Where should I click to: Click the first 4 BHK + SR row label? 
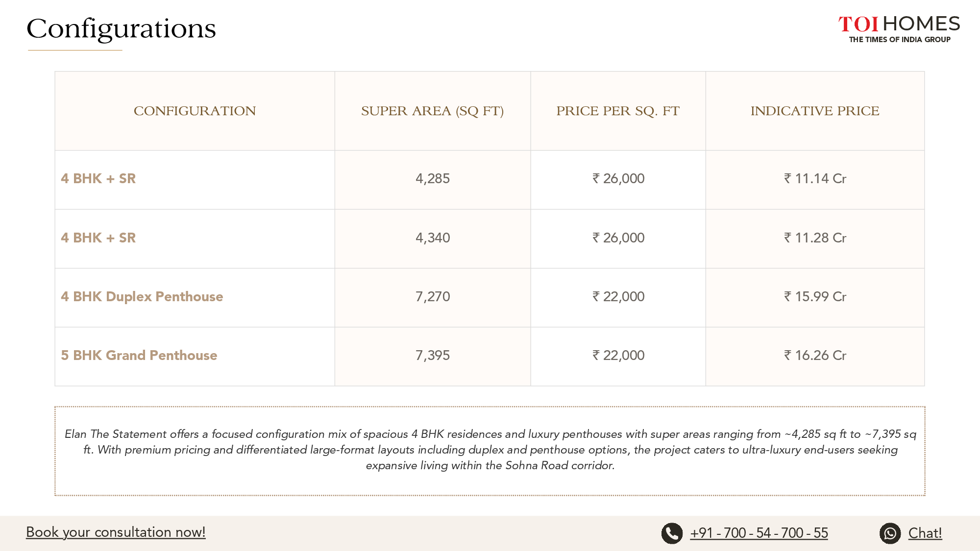pyautogui.click(x=98, y=178)
